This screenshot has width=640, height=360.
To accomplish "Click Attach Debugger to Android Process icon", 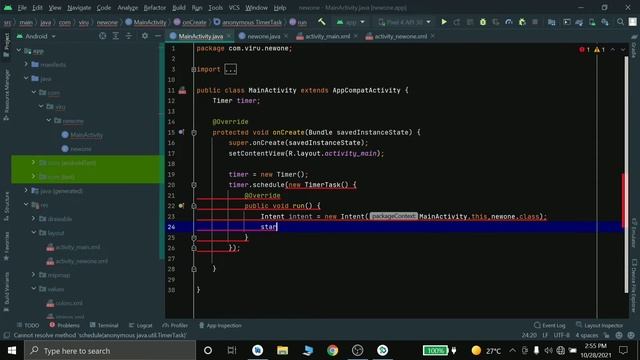I will (522, 22).
